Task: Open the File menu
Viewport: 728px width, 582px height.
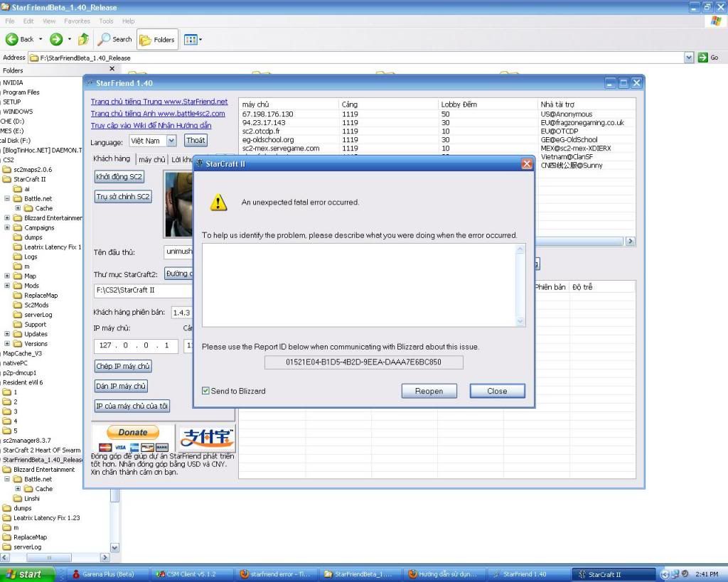Action: click(10, 21)
